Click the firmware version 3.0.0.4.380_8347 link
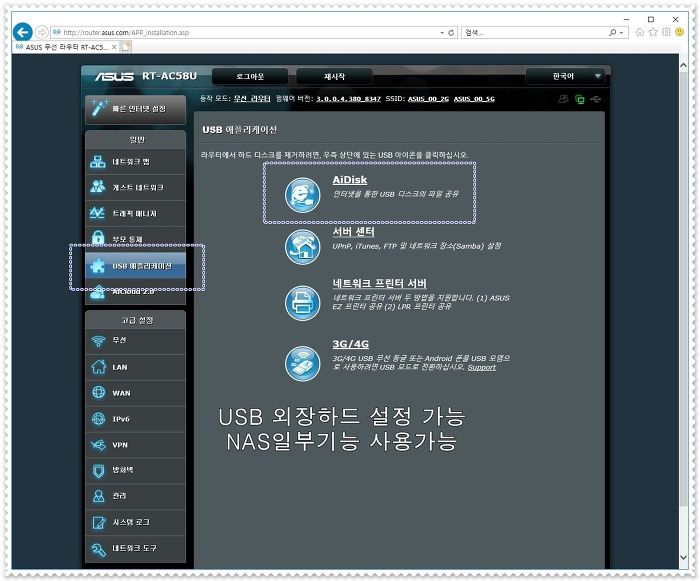The width and height of the screenshot is (700, 581). [348, 99]
